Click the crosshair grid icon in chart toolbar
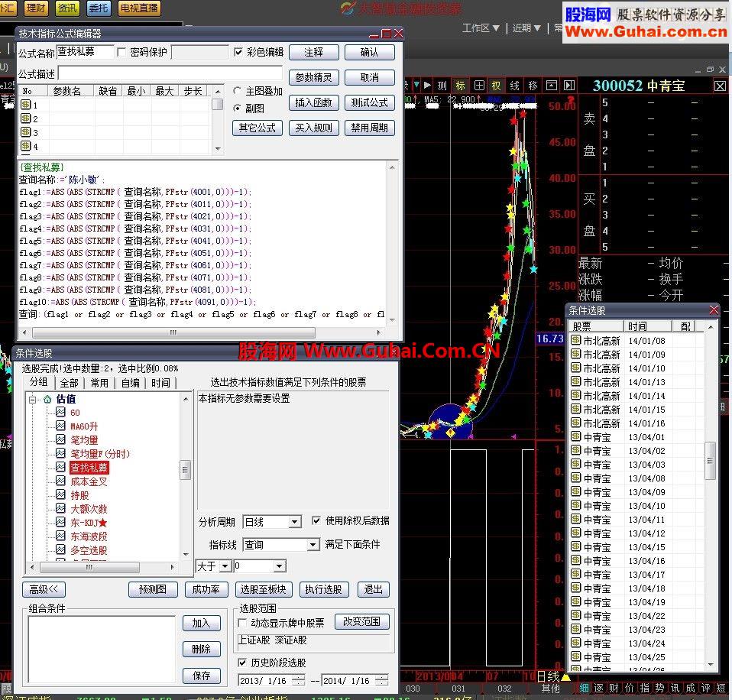The width and height of the screenshot is (732, 700). coord(479,86)
